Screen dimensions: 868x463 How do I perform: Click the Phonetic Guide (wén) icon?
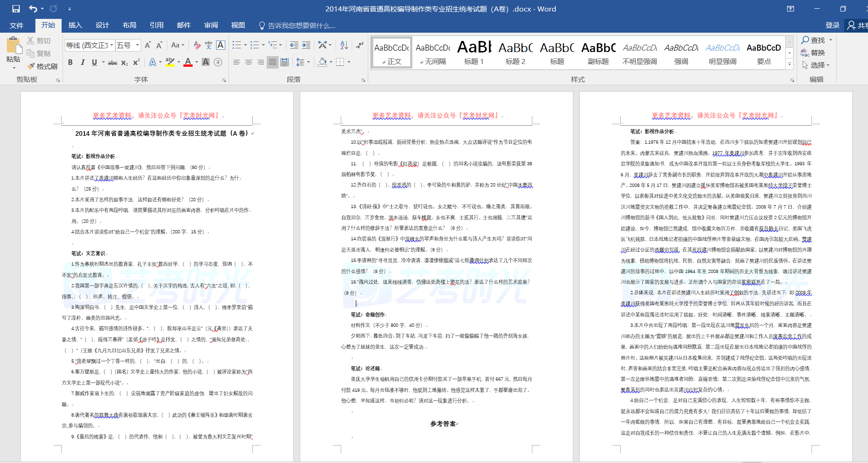pos(208,45)
